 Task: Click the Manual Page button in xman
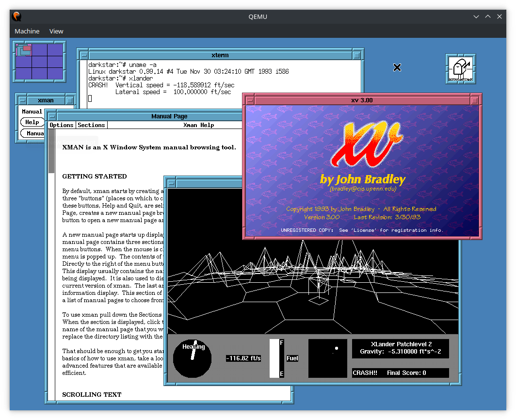click(33, 133)
